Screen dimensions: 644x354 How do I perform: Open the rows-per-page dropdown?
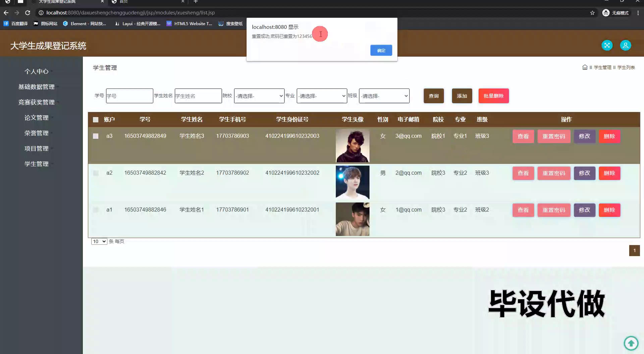(99, 241)
